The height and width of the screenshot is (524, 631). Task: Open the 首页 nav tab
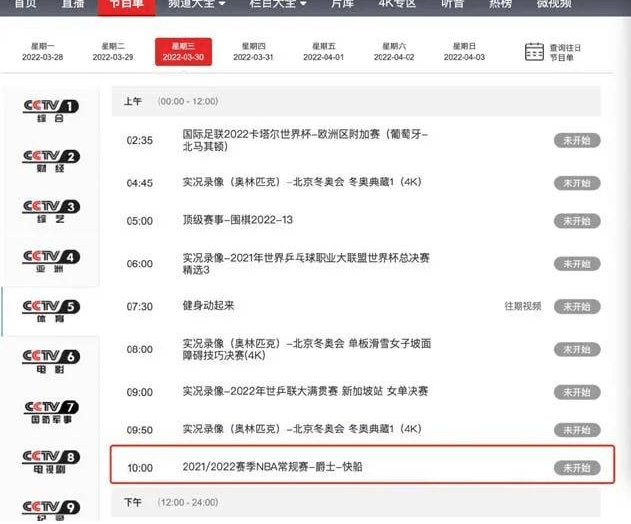(25, 4)
